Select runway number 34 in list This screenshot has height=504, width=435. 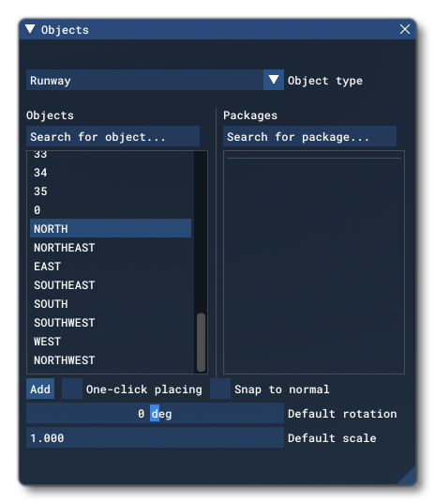tap(111, 173)
